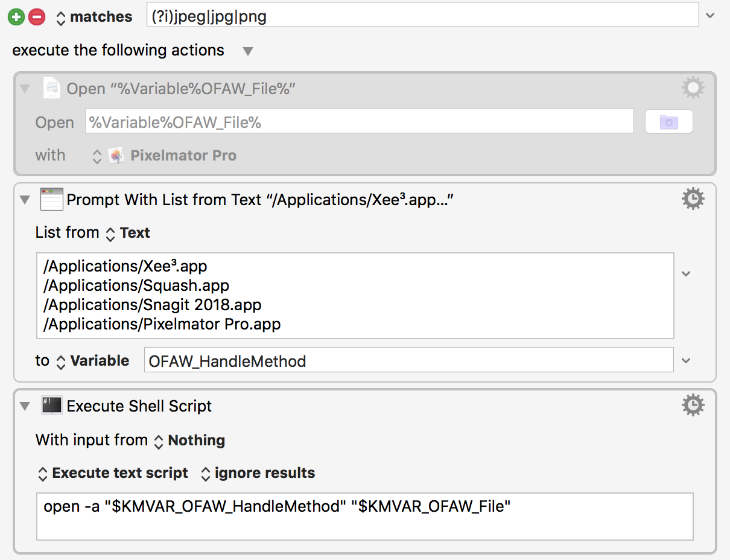Expand the 'execute the following actions' triangle

pos(247,51)
